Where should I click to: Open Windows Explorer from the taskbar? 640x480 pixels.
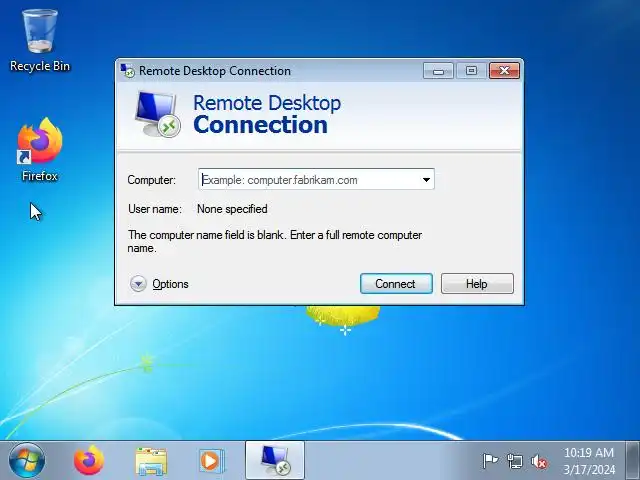pyautogui.click(x=151, y=461)
